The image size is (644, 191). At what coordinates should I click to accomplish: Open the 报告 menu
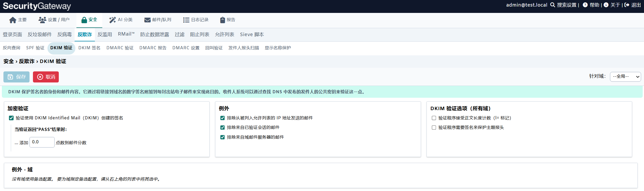[228, 20]
